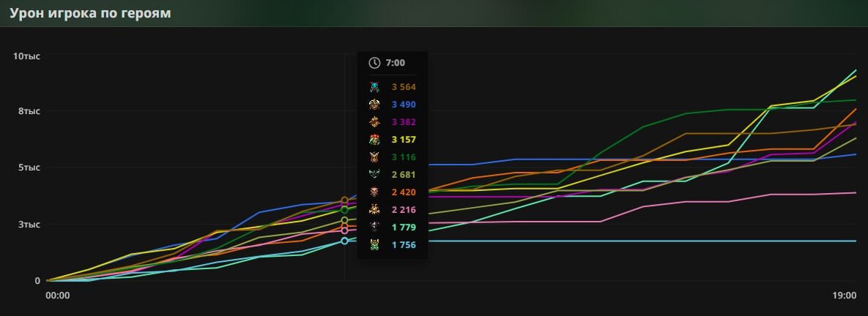
Task: Click the 10тыс Y-axis label
Action: (27, 56)
